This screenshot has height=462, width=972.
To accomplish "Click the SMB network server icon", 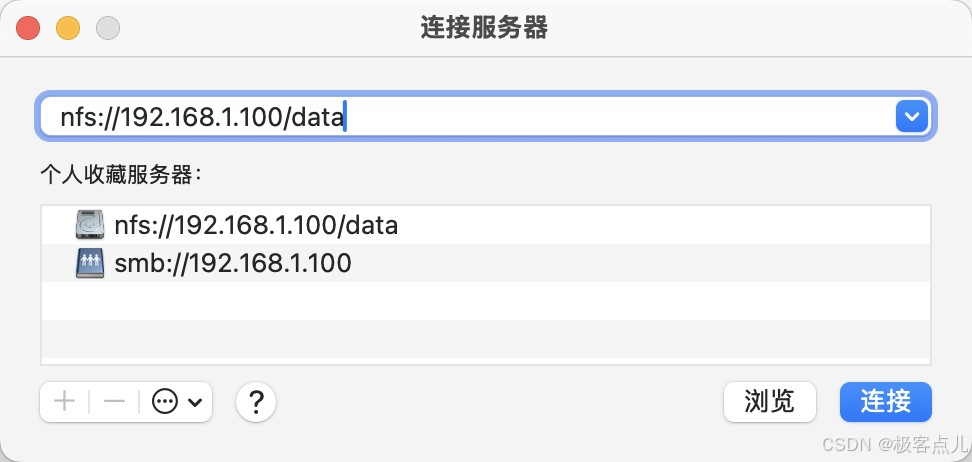I will 90,263.
